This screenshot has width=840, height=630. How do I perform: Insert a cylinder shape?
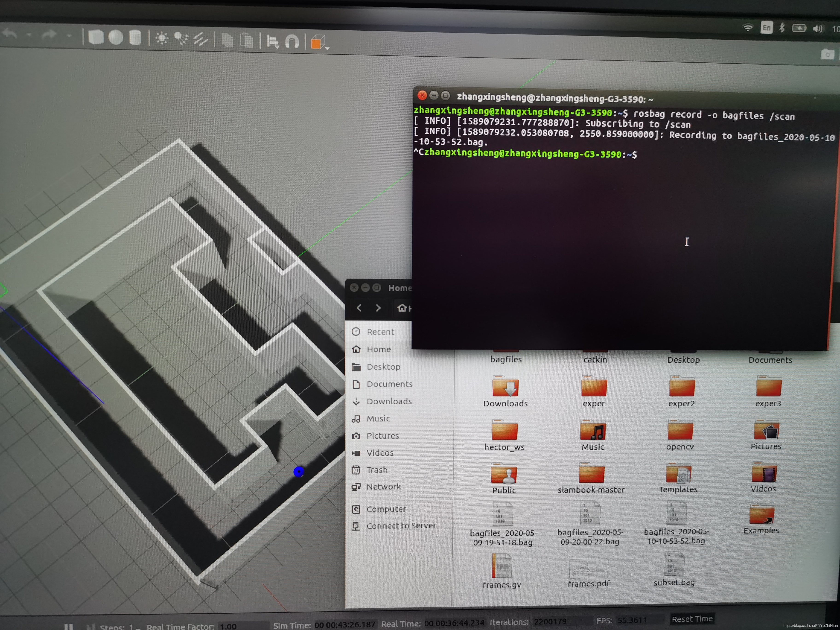(135, 38)
